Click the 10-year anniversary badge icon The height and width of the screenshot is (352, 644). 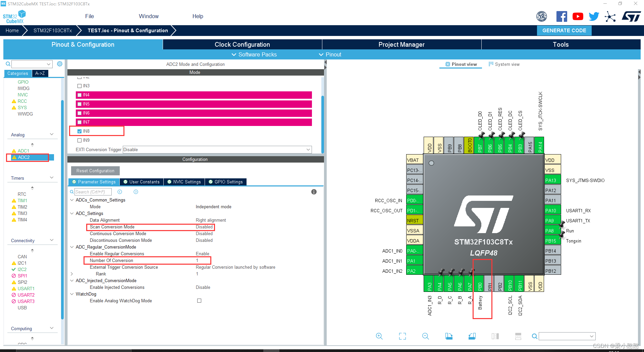pyautogui.click(x=541, y=16)
